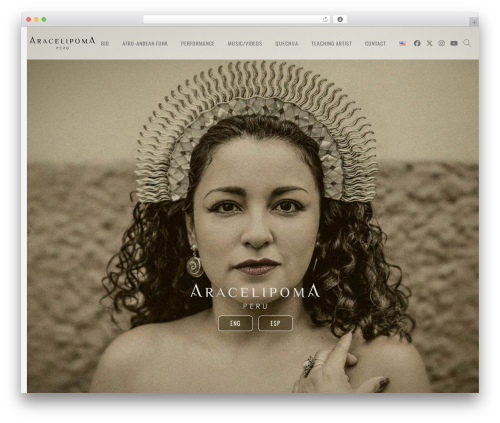Reload the page with the refresh icon

point(325,20)
